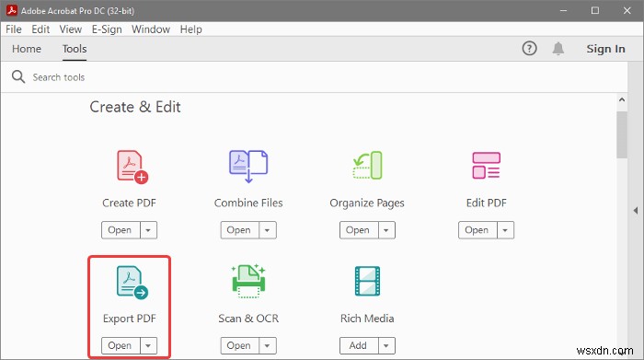Open notifications bell icon
This screenshot has height=360, width=644.
tap(558, 49)
